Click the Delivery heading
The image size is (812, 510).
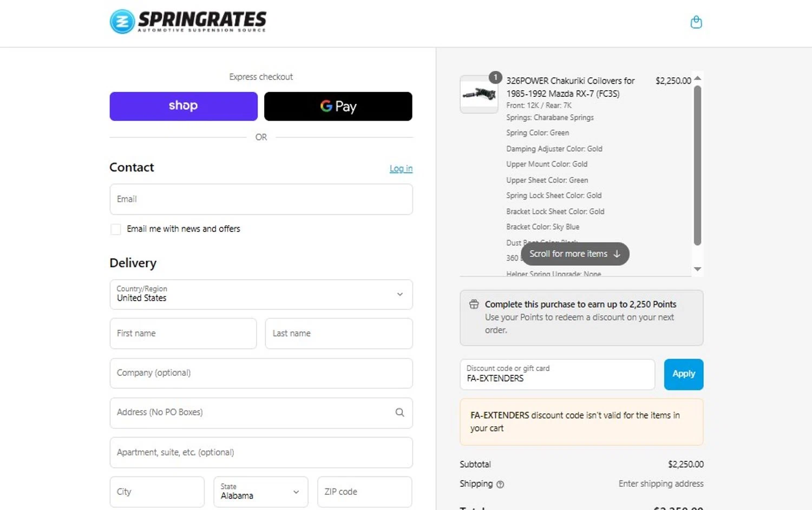133,263
